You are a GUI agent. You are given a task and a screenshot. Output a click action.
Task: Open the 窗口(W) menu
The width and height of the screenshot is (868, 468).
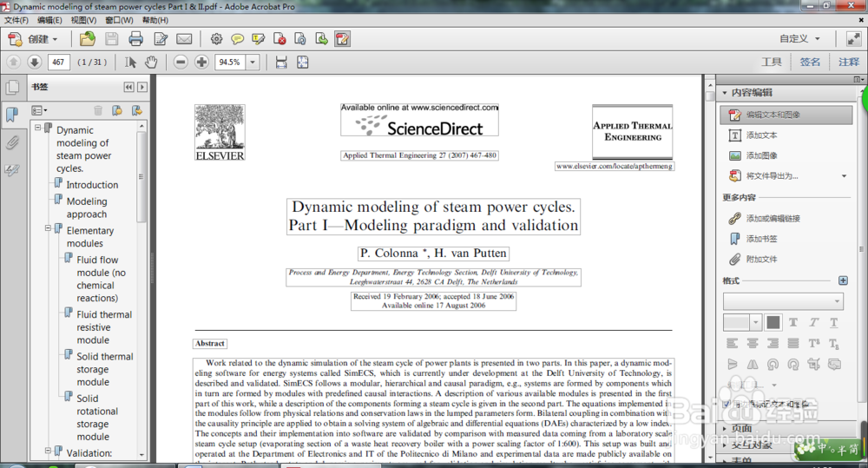(120, 20)
